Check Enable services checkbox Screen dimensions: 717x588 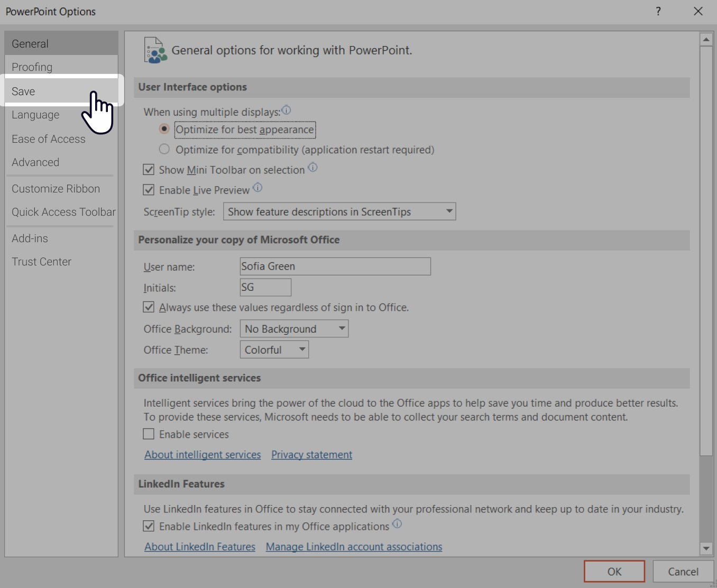coord(149,434)
